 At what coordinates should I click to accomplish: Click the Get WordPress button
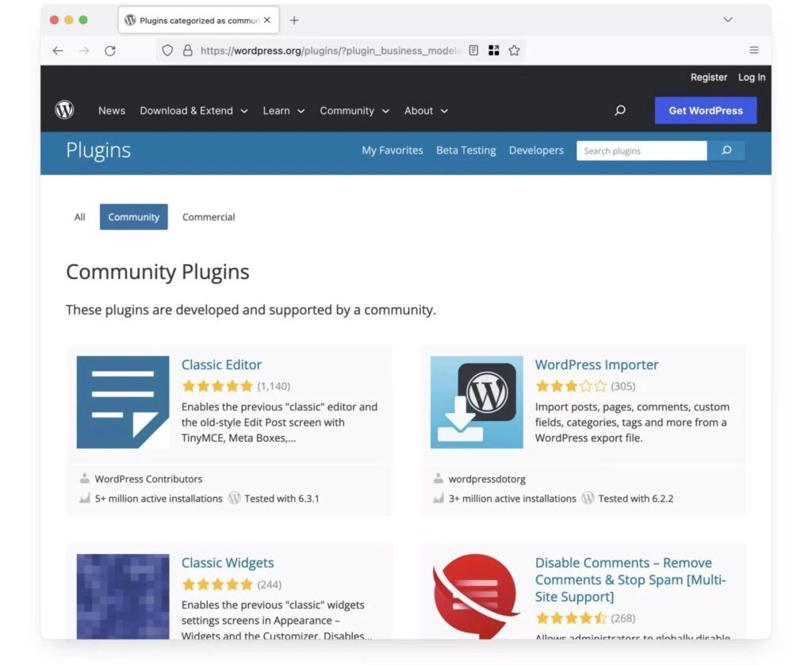(x=705, y=111)
